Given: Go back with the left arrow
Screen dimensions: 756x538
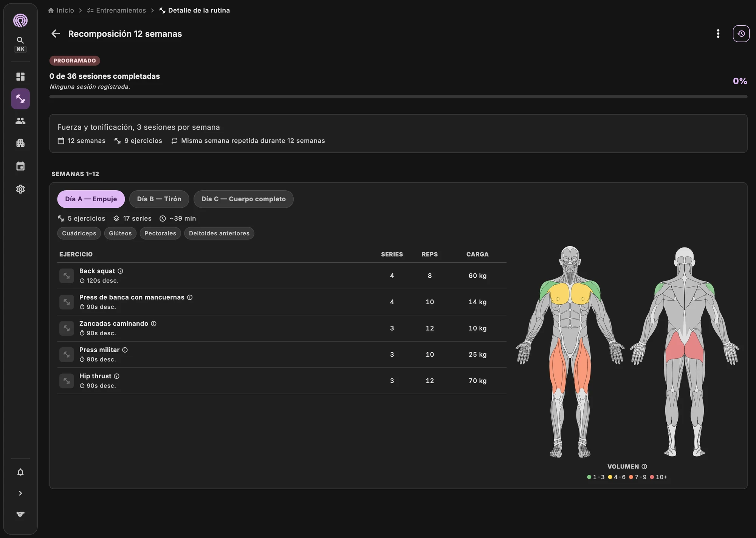Looking at the screenshot, I should point(56,34).
